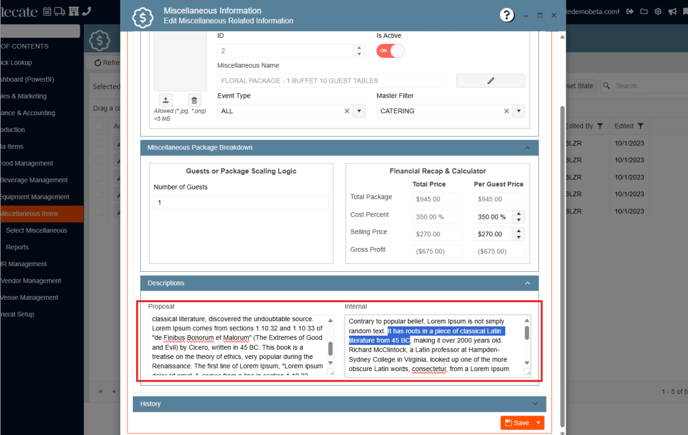Click the Miscellaneous Name field

[331, 81]
